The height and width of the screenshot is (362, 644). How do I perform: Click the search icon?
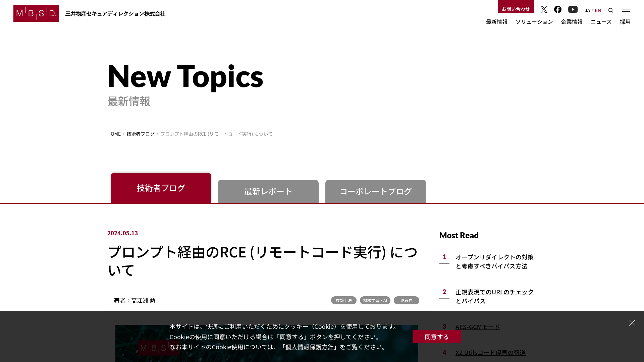[611, 10]
